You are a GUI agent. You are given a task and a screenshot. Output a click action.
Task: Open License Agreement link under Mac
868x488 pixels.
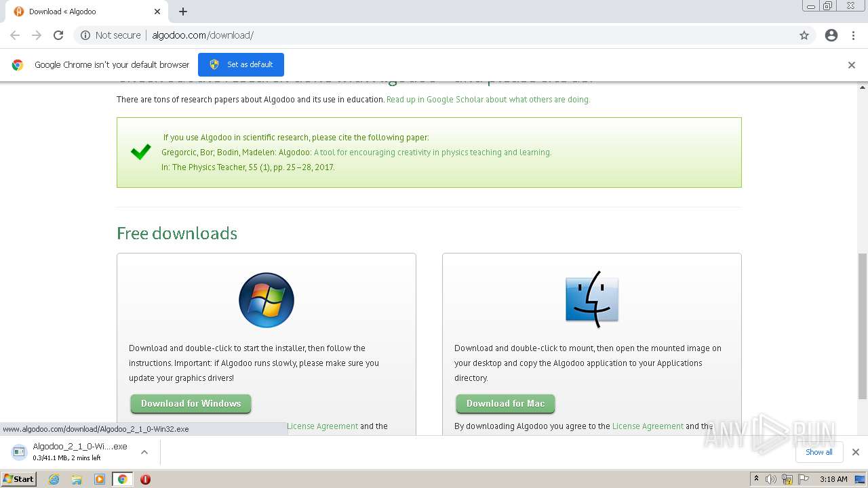point(648,426)
